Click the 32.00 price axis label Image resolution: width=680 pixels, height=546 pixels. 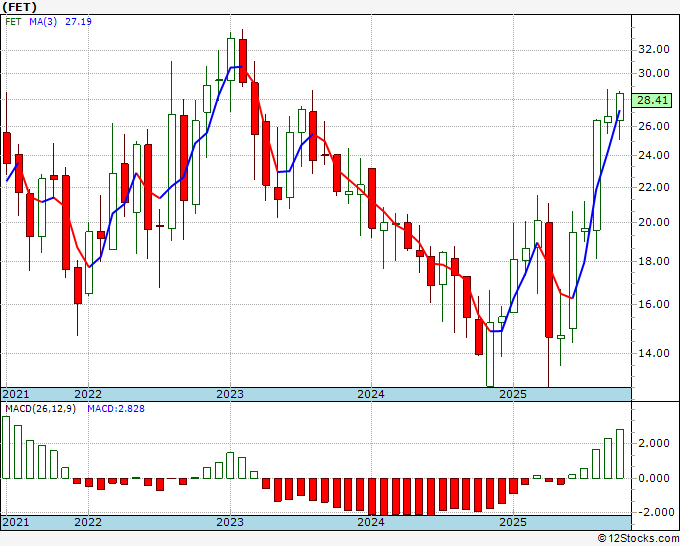click(x=654, y=49)
